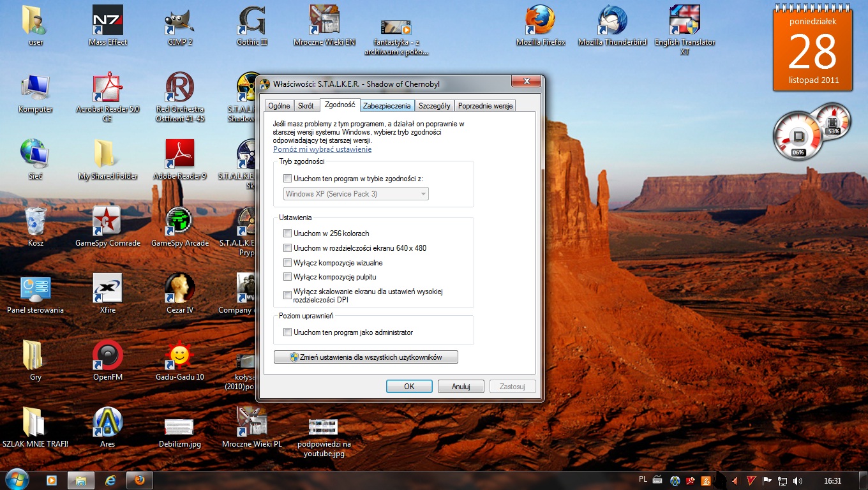This screenshot has width=868, height=490.
Task: Open the Mass Effect desktop shortcut
Action: click(108, 26)
